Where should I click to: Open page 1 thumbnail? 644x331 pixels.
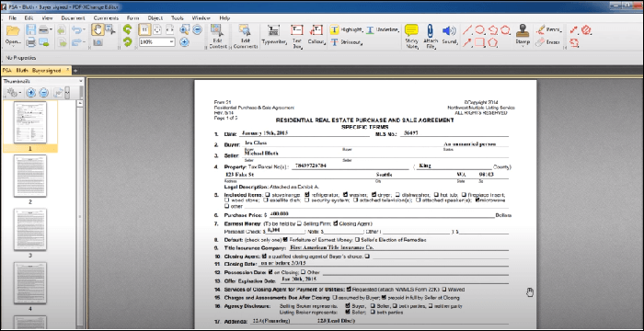[30, 122]
